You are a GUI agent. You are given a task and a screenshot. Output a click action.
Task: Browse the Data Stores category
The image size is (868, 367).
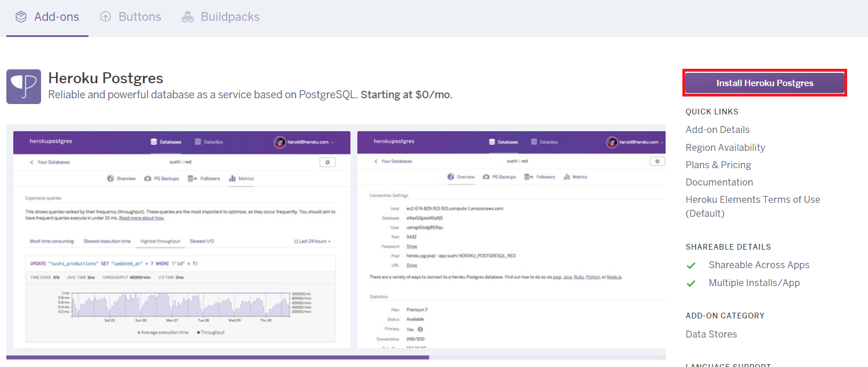tap(711, 334)
